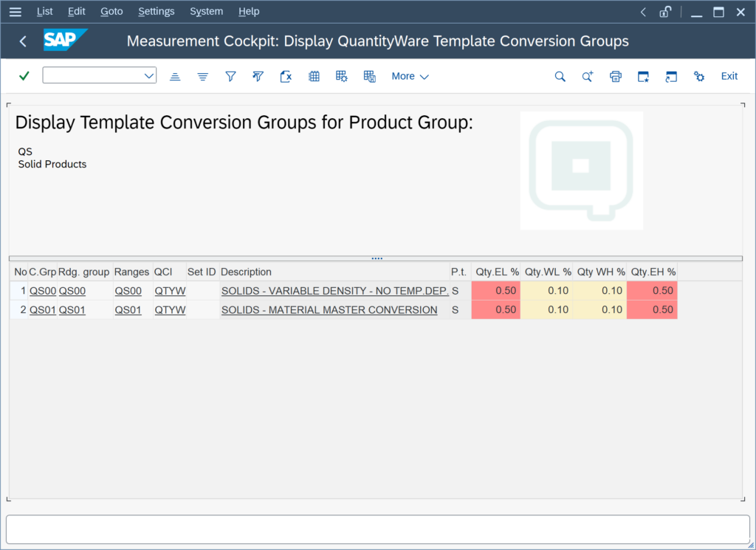Click the green checkmark Enter icon
This screenshot has height=550, width=756.
pos(24,76)
